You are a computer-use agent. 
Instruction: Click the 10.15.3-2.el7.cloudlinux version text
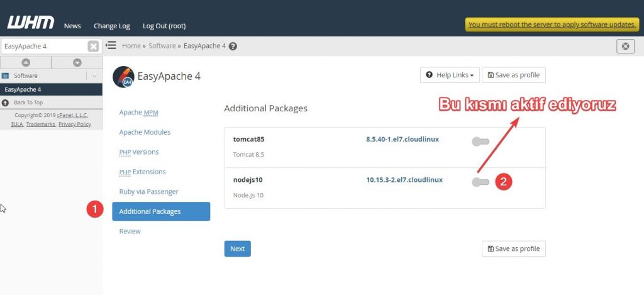pyautogui.click(x=404, y=180)
